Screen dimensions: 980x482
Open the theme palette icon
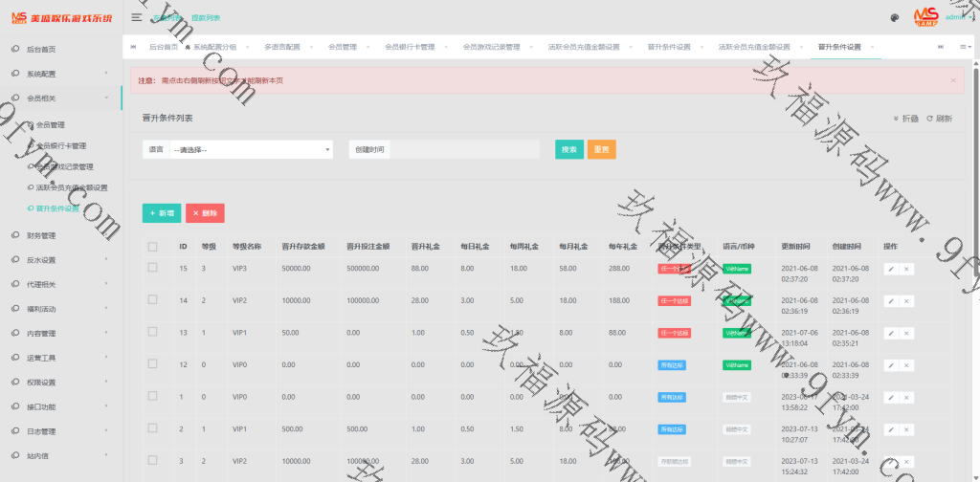pyautogui.click(x=894, y=17)
